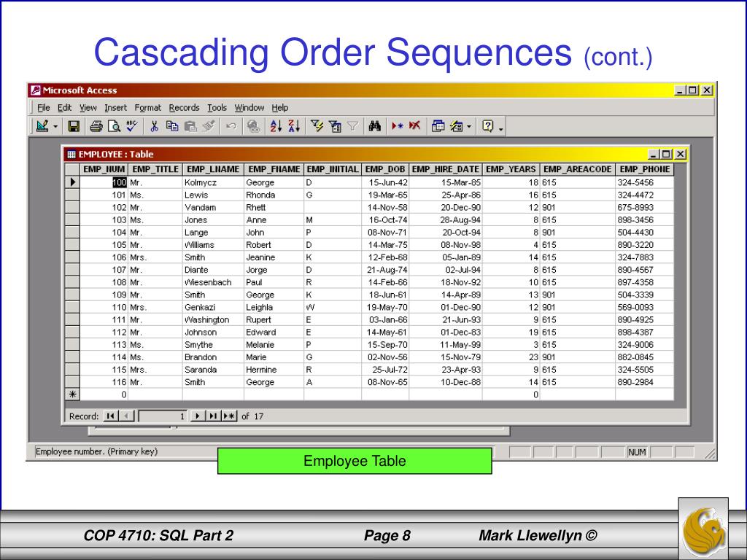Toggle the Apply Filter funnel
The height and width of the screenshot is (560, 747).
pos(352,126)
